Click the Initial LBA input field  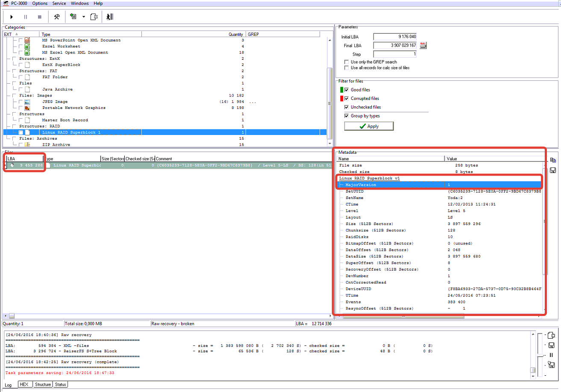point(395,37)
